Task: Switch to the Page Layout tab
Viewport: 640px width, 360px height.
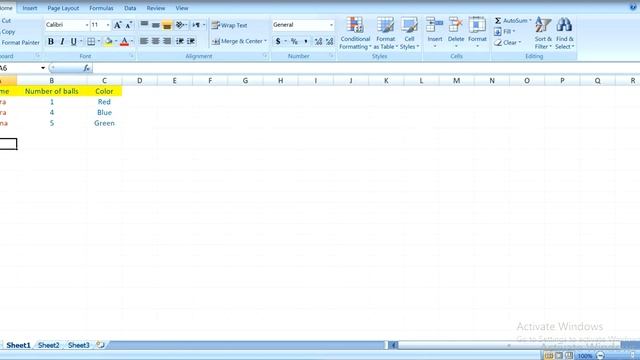Action: click(63, 8)
